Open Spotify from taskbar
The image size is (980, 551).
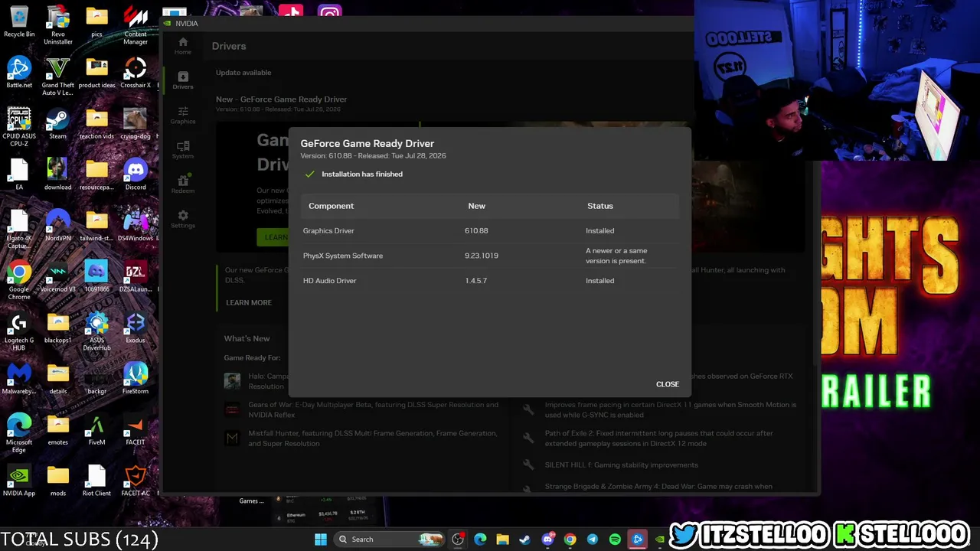click(615, 540)
